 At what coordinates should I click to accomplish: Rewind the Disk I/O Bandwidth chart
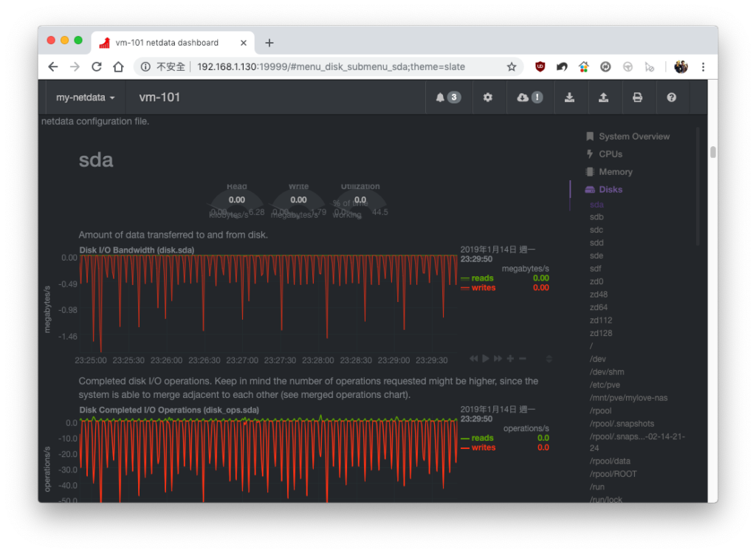tap(473, 358)
